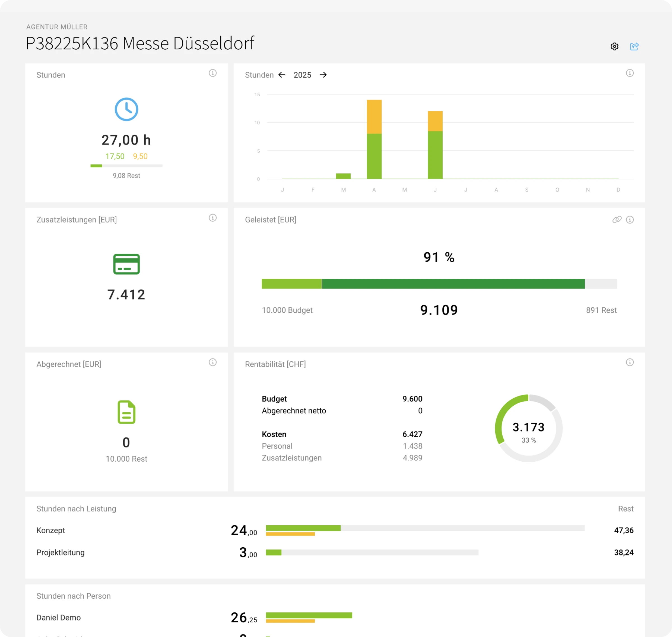Click info icon on Zusatzleistungen card

pos(213,218)
